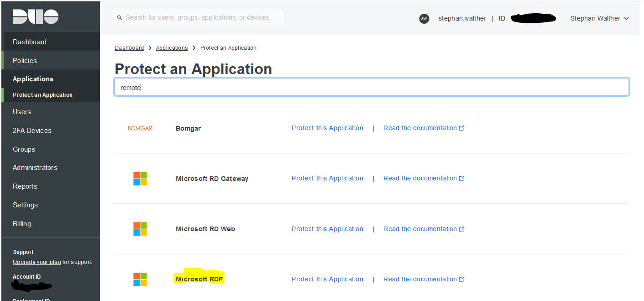The height and width of the screenshot is (301, 644).
Task: Click the highlighted Microsoft RDP application name
Action: point(199,279)
